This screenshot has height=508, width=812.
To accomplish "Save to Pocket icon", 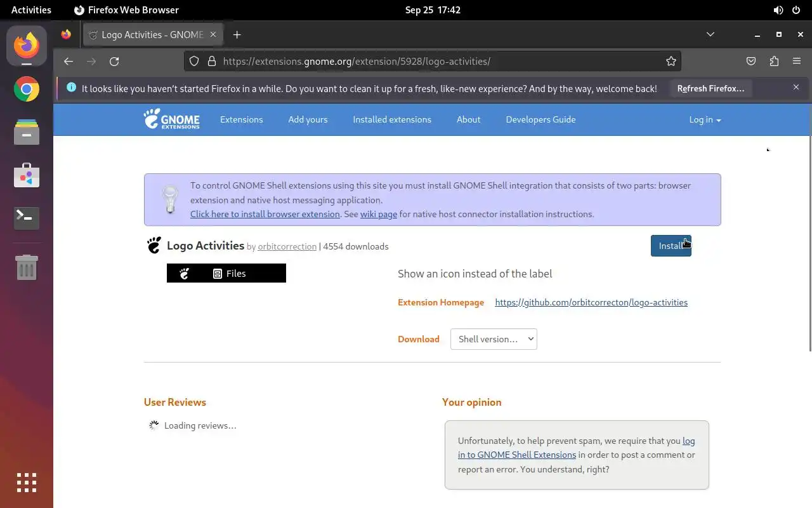I will click(751, 61).
